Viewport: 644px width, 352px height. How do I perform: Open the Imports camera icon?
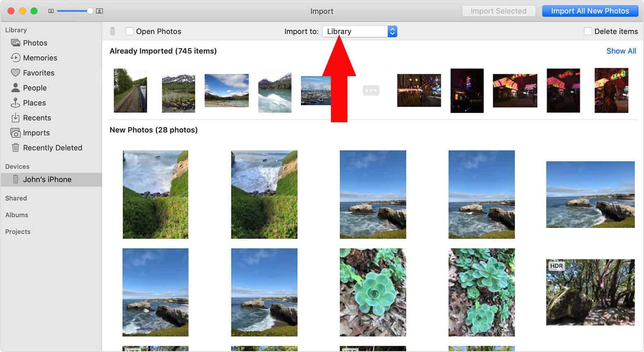coord(15,133)
